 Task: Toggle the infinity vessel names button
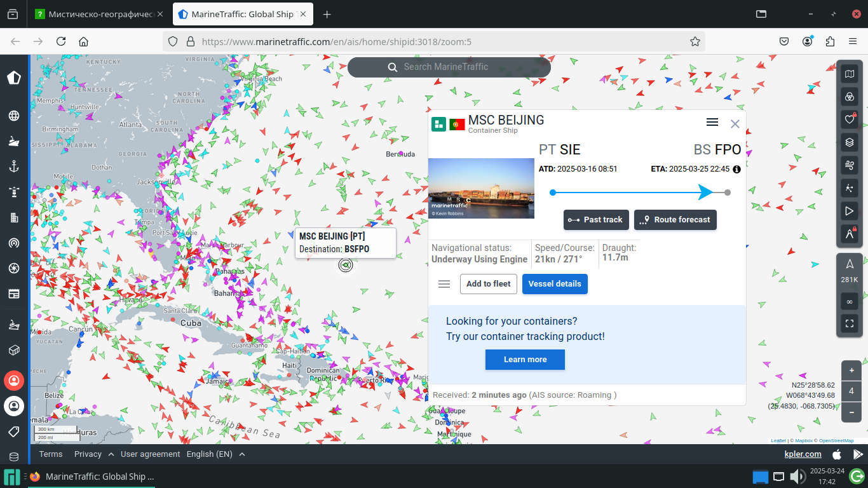850,301
